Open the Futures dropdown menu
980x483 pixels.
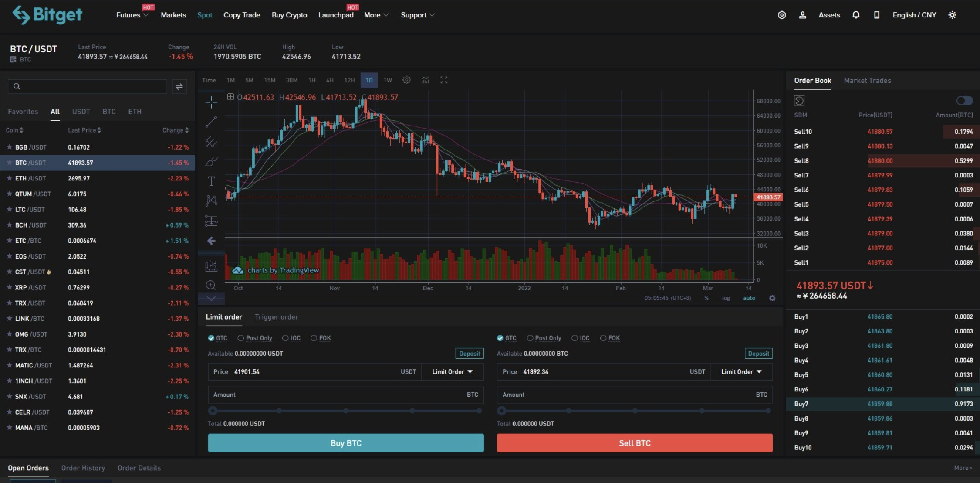click(132, 15)
